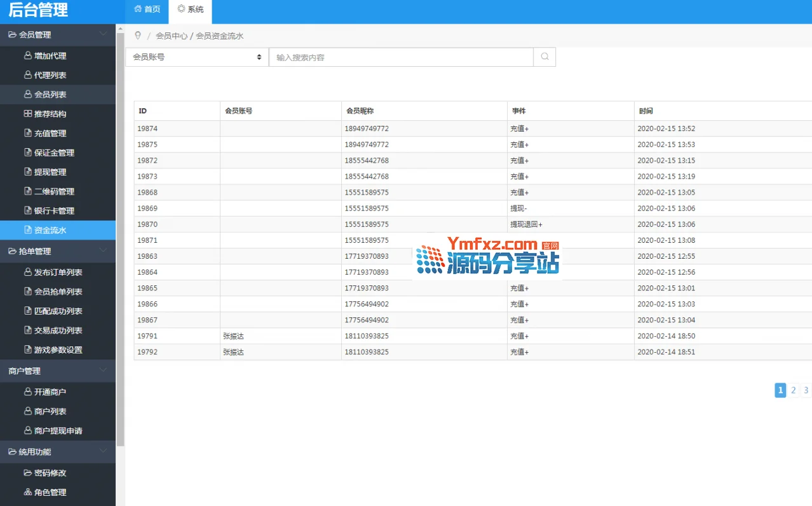Screen dimensions: 812x506
Task: Collapse the 会员管理 sidebar section
Action: point(103,34)
